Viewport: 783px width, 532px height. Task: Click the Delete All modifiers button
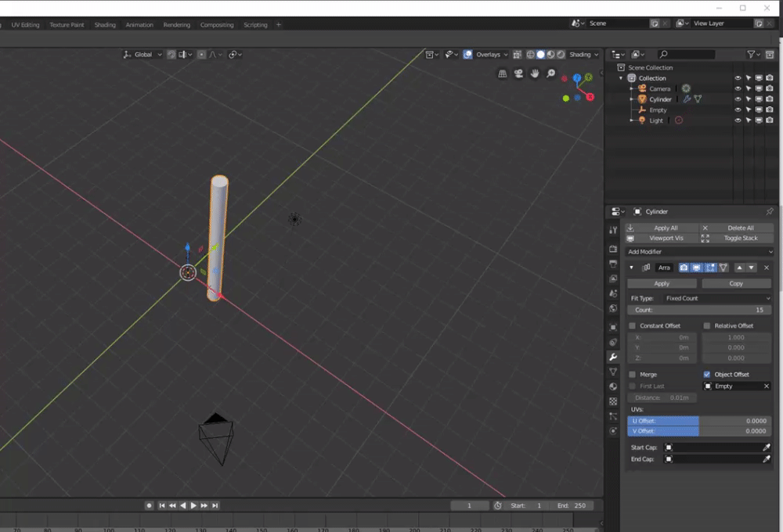(736, 228)
